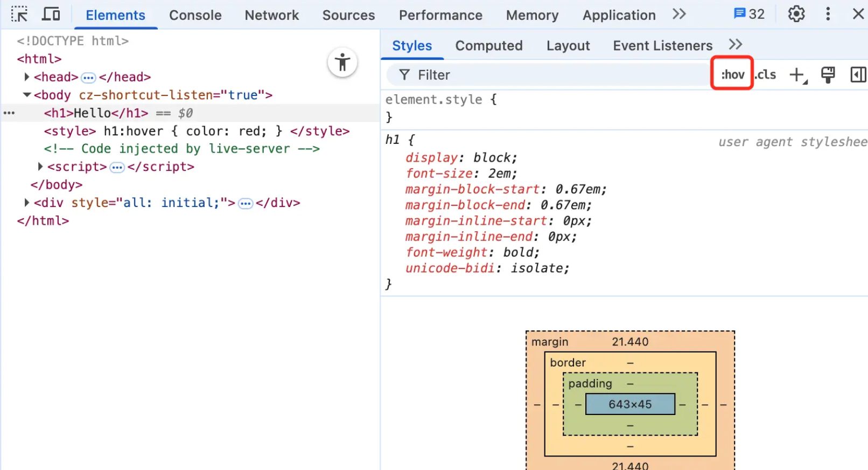868x470 pixels.
Task: Toggle the .cls element classes panel
Action: pos(765,74)
